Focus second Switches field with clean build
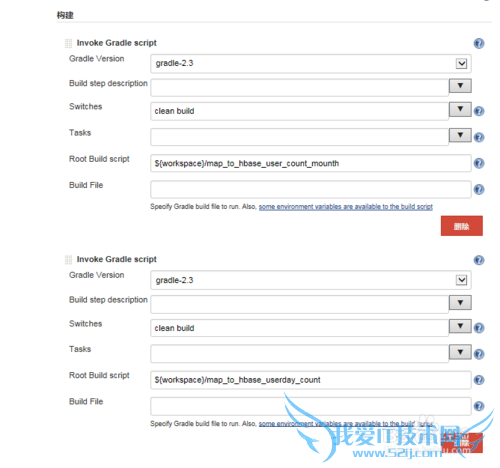This screenshot has height=468, width=500. click(299, 328)
